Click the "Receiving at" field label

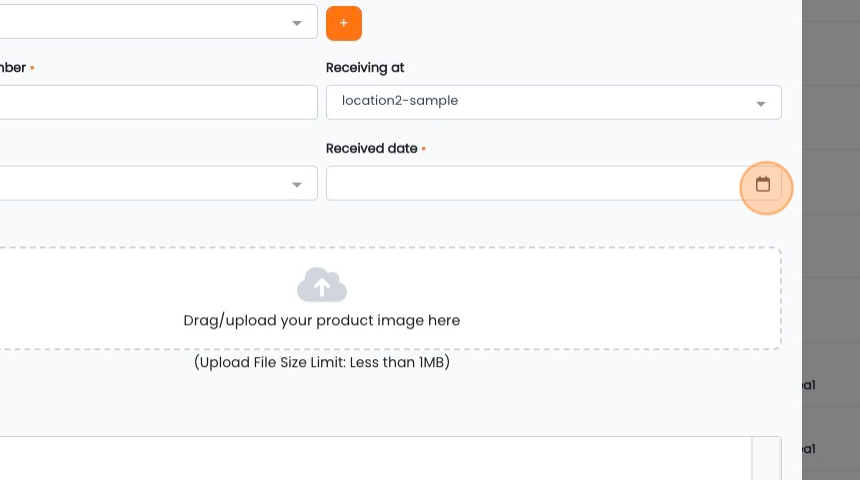[x=365, y=68]
